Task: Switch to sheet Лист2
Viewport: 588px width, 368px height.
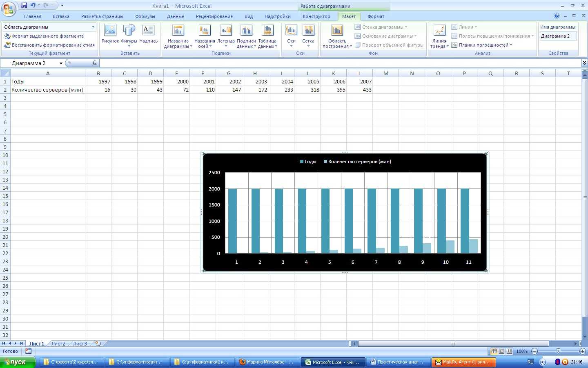Action: [x=58, y=343]
